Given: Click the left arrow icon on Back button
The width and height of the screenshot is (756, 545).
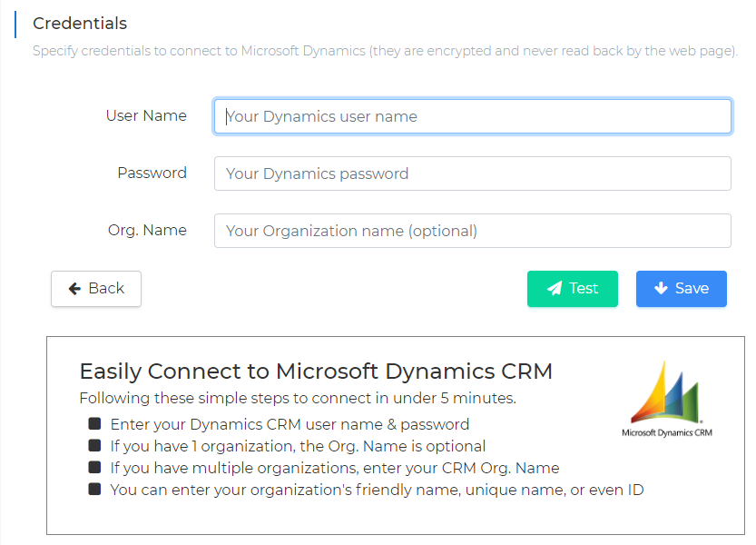Looking at the screenshot, I should [74, 289].
